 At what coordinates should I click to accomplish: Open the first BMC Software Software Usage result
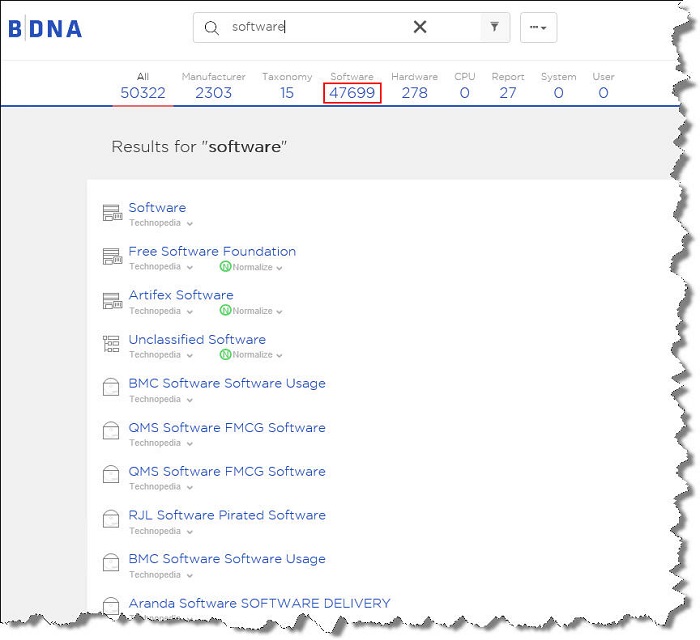click(227, 383)
